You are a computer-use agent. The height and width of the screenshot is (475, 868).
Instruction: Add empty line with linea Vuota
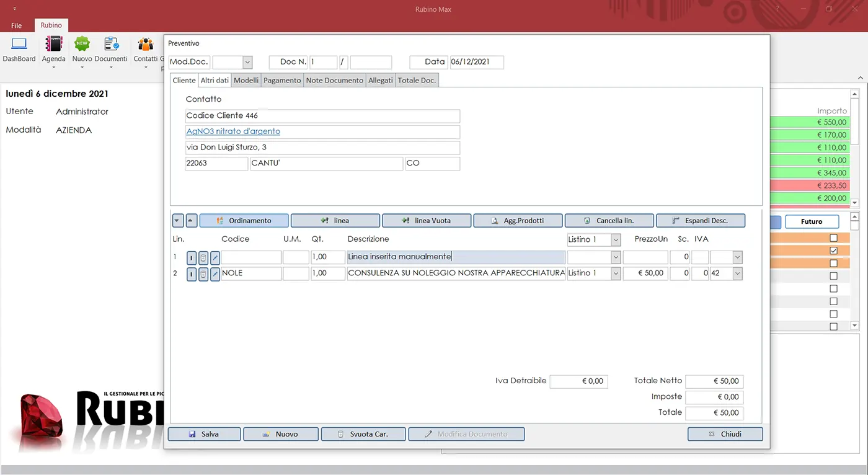pyautogui.click(x=427, y=220)
